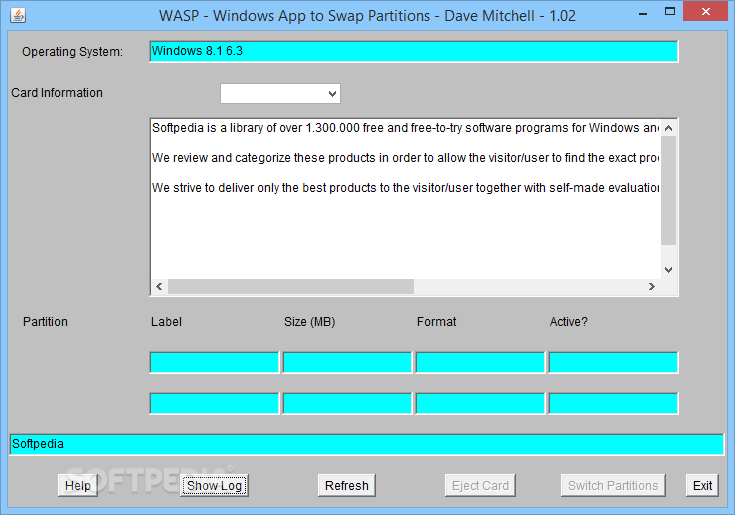Maximize the WASP window

(670, 12)
